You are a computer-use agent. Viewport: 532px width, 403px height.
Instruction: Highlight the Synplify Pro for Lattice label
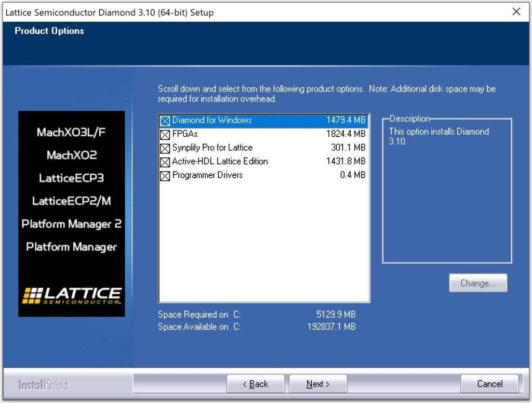pos(212,148)
